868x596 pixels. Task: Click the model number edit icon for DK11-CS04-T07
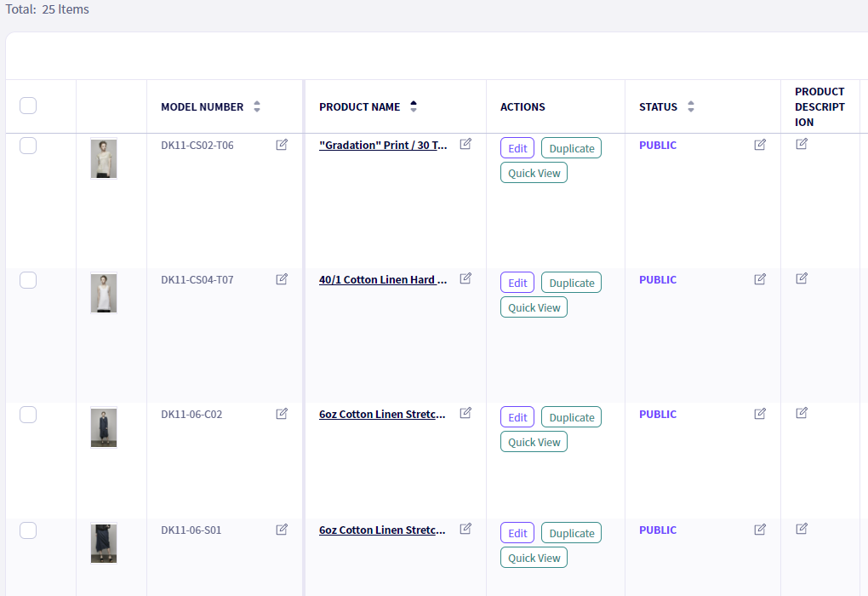coord(282,279)
